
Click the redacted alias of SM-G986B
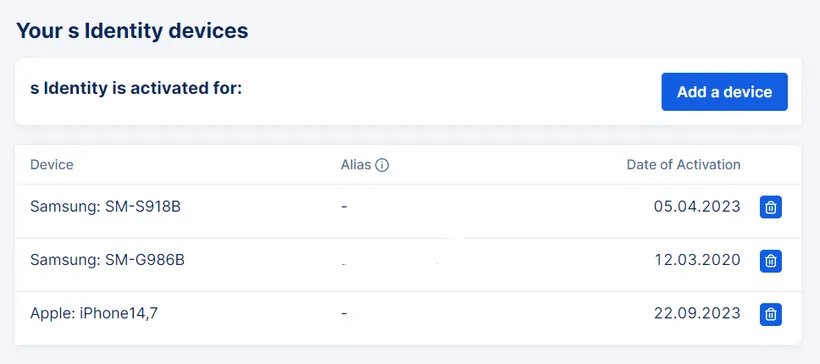[390, 260]
